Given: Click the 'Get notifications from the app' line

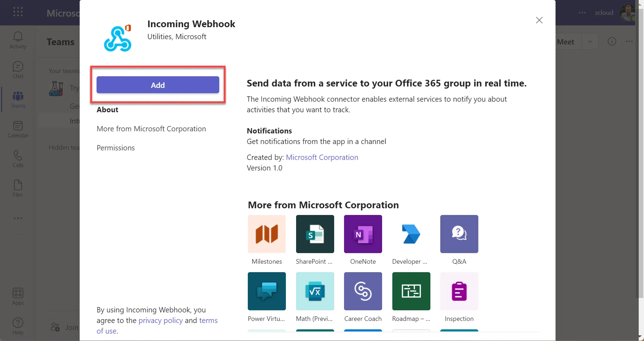Looking at the screenshot, I should click(316, 142).
